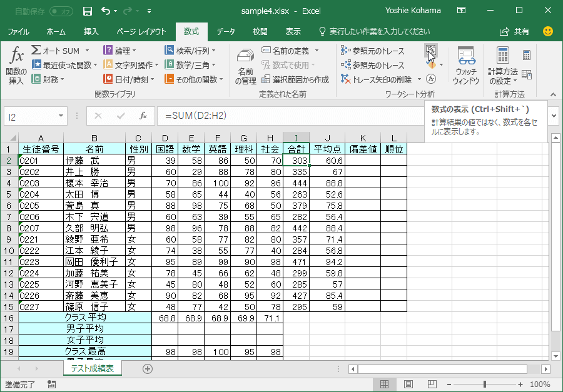Viewport: 563px width, 392px height.
Task: Collapse the ribbon
Action: 554,95
